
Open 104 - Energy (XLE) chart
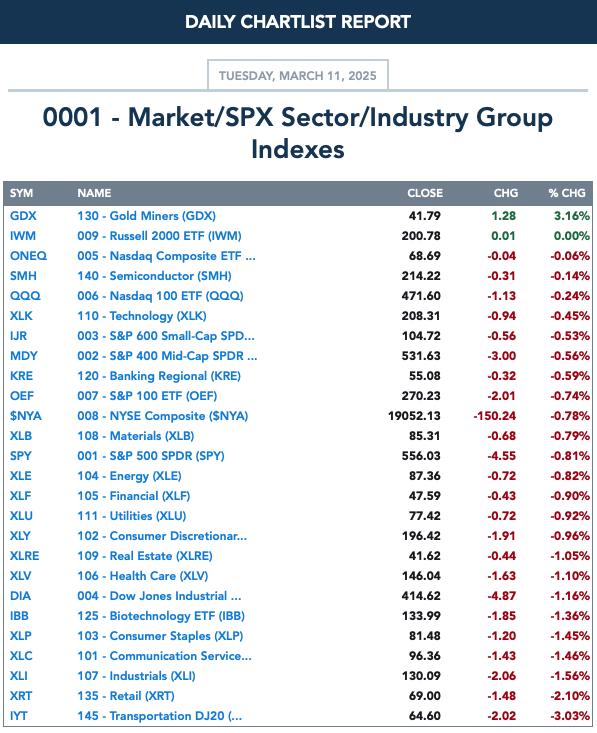point(129,476)
